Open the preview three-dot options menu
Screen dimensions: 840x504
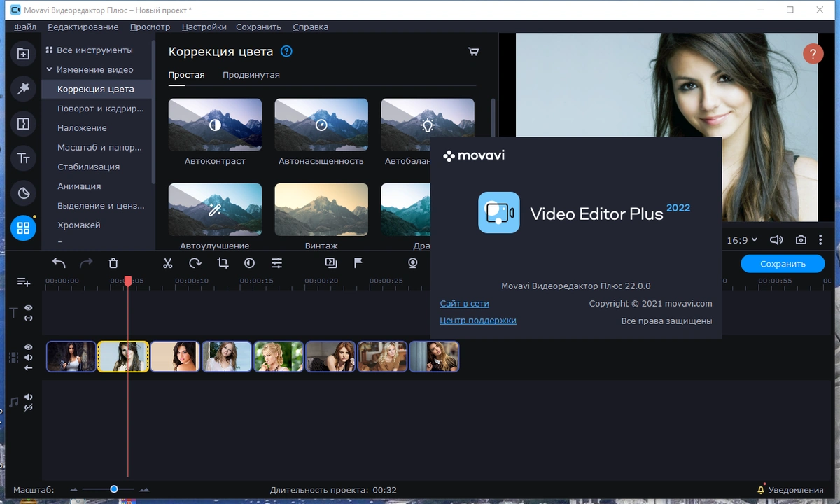820,240
